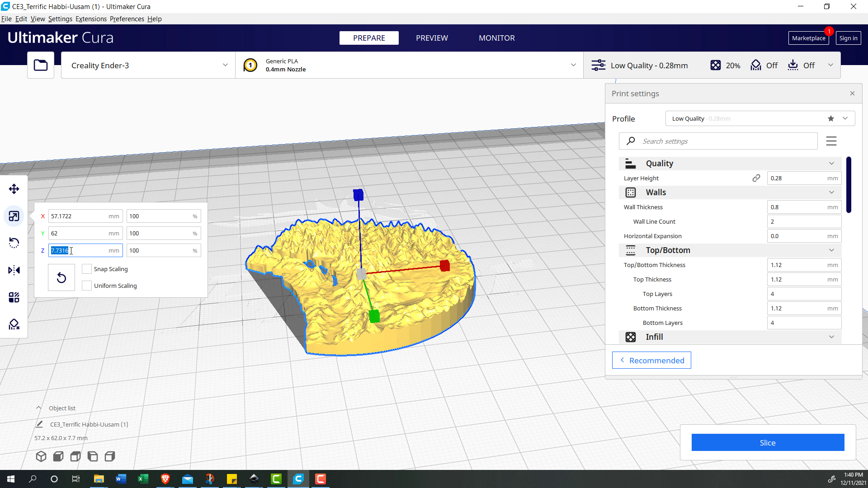
Task: Open the Per Model Settings tool
Action: (x=14, y=297)
